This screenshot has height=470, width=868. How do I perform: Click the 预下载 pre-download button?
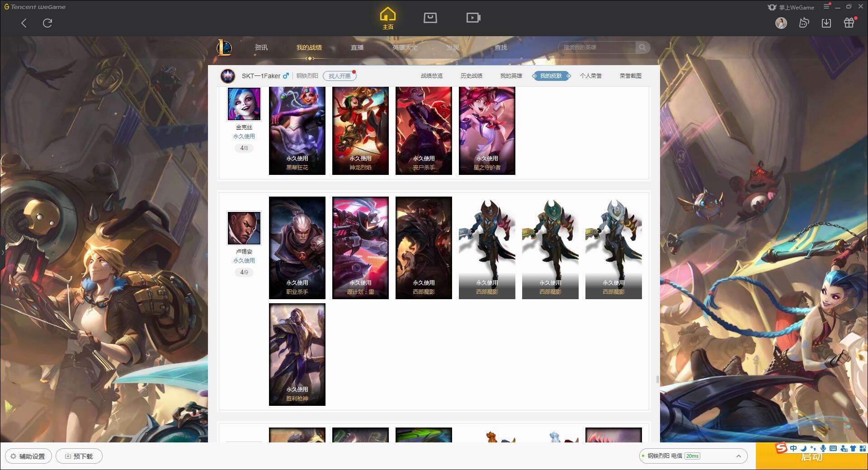(79, 456)
